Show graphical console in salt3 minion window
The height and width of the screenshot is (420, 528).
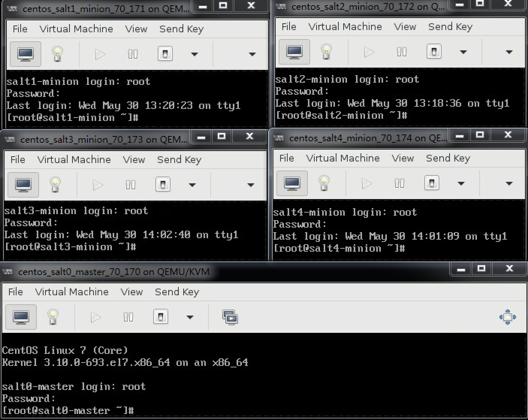tap(23, 185)
